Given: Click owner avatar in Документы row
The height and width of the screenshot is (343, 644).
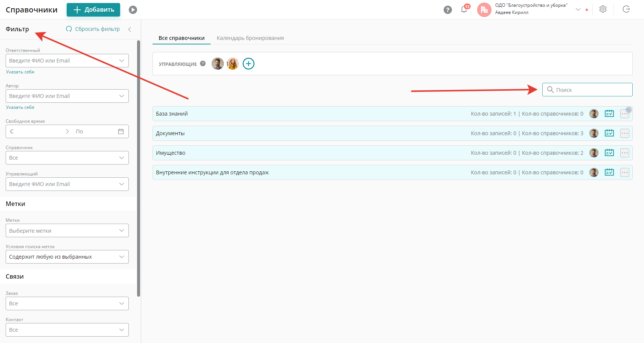Looking at the screenshot, I should point(594,133).
